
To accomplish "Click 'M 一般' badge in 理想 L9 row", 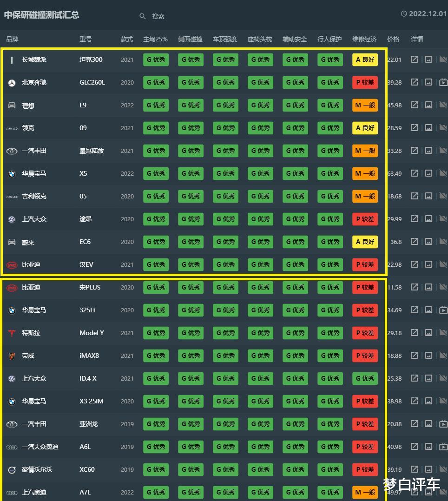I will (365, 105).
